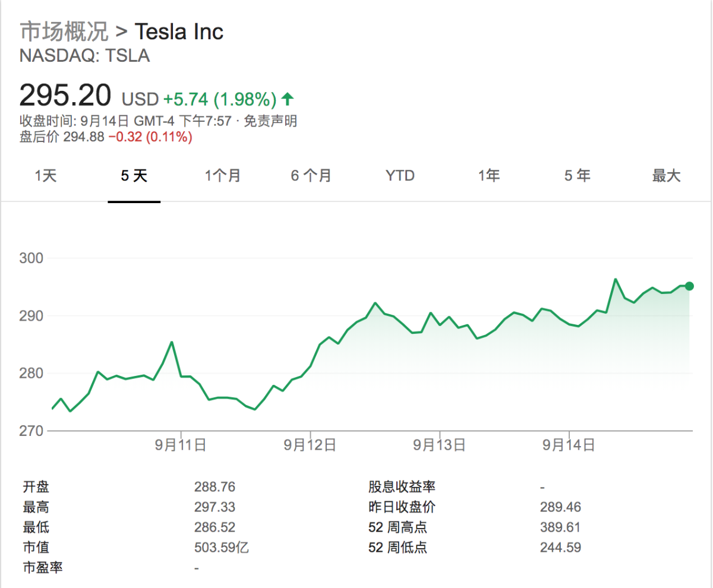The height and width of the screenshot is (588, 713).
Task: View the 5 年 chart range
Action: [577, 176]
